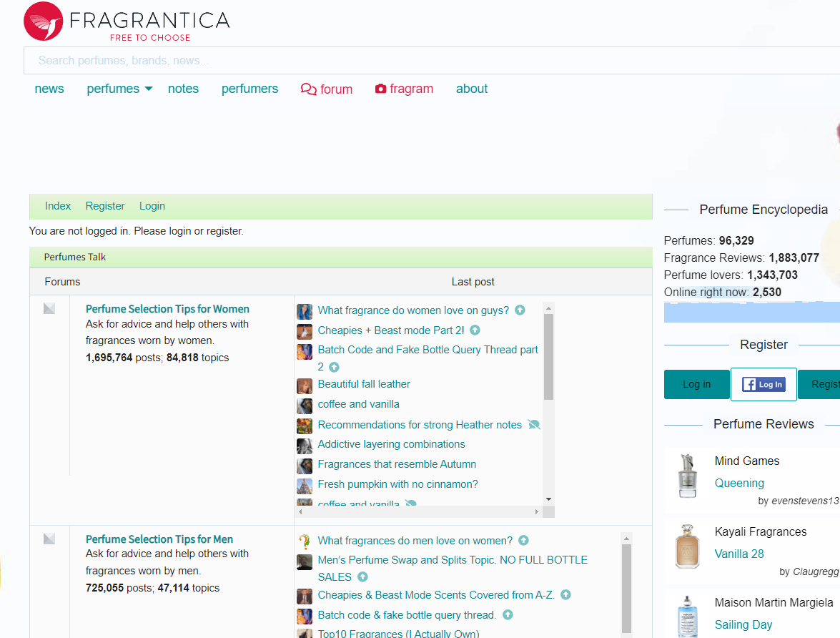Click the Women forum vertical scrollbar thumb

pyautogui.click(x=548, y=357)
